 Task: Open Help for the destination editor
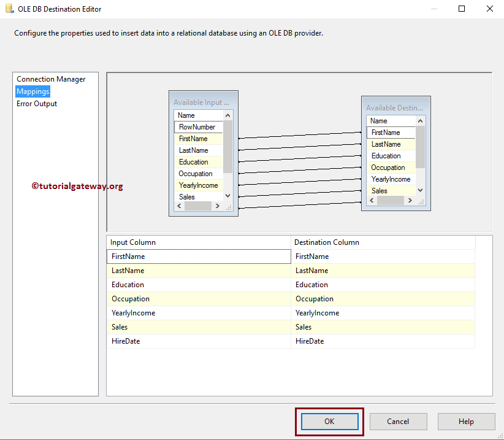[x=466, y=422]
